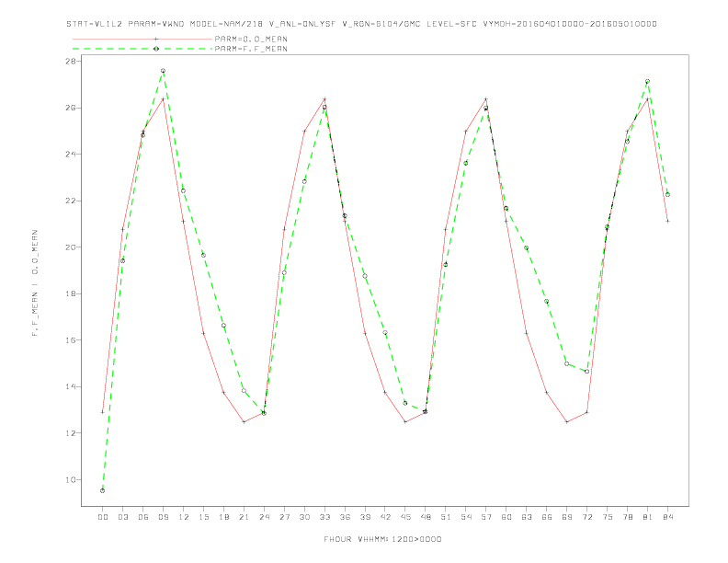
Task: Click x-axis forecast hour label 75
Action: (608, 517)
